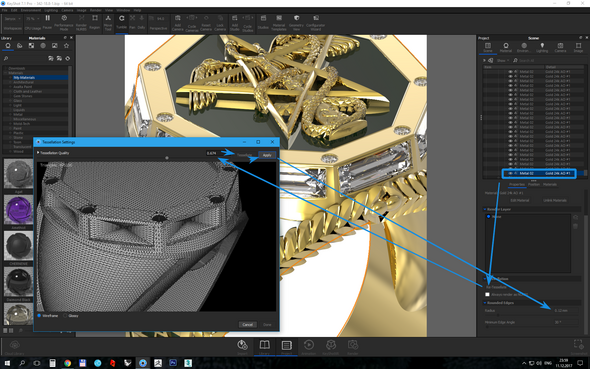Open the Render menu
Viewport: 590px width, 369px height.
tap(95, 10)
